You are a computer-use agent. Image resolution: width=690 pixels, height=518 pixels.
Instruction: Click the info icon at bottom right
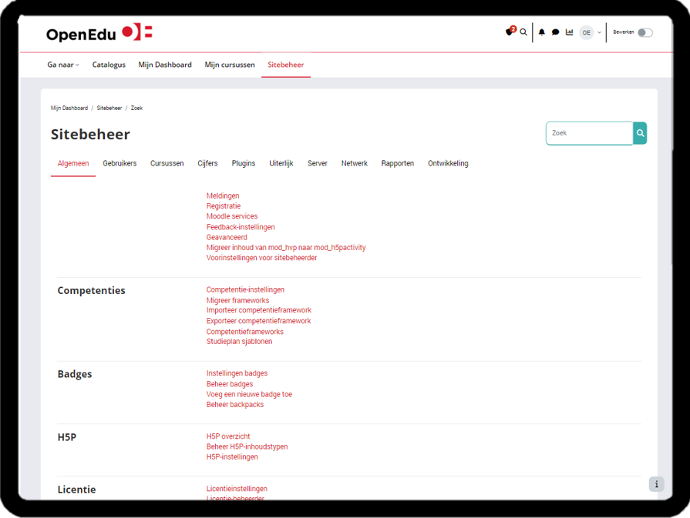click(x=656, y=484)
